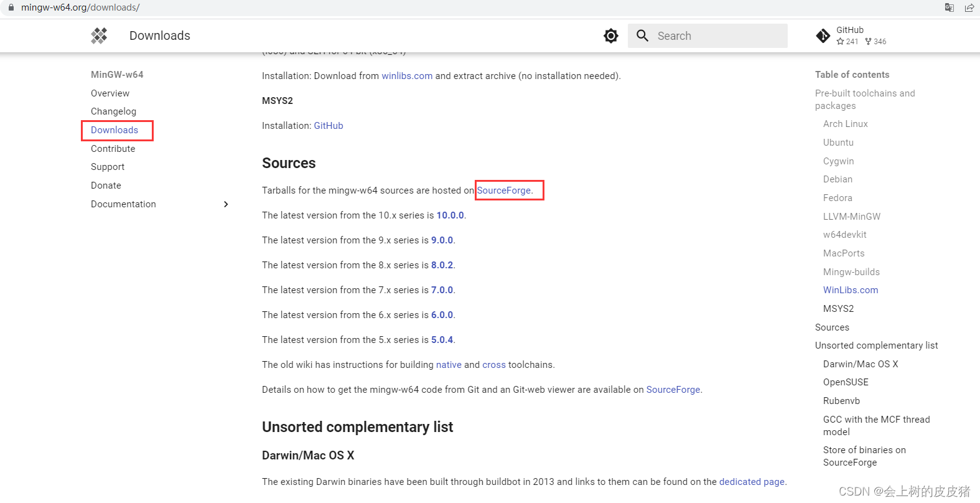Click the address bar URL
This screenshot has height=503, width=980.
[x=80, y=7]
